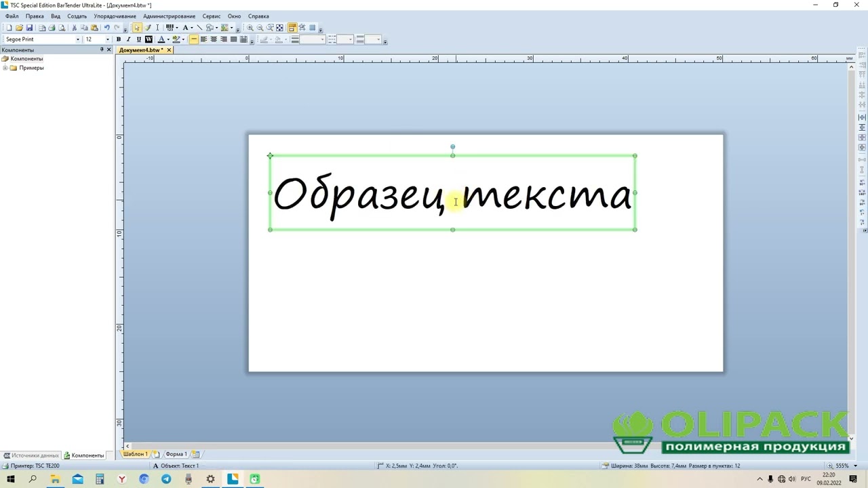
Task: Click the font color A swatch
Action: 161,39
